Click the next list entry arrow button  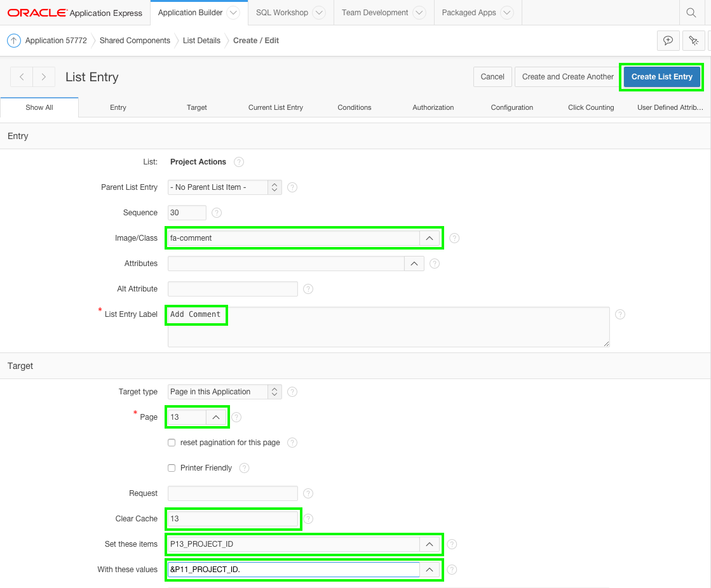click(x=43, y=77)
